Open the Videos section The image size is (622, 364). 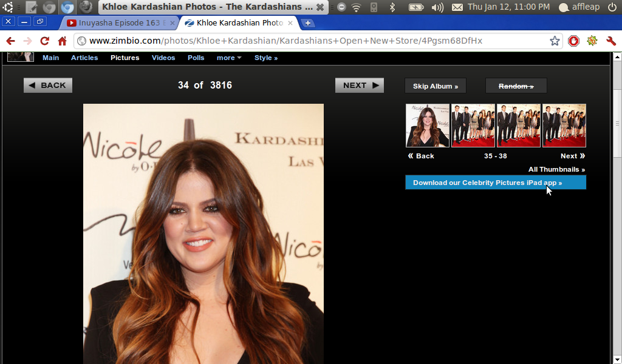pos(163,58)
